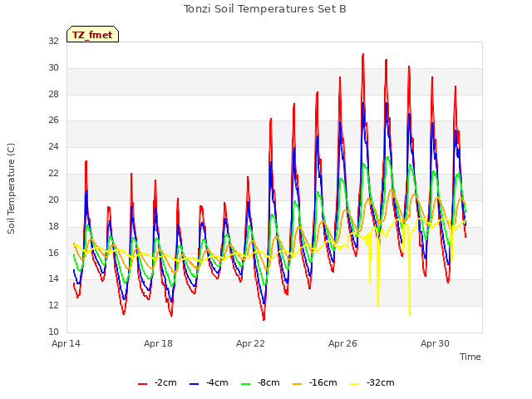This screenshot has width=532, height=399.
Task: Click the 14 y-axis tick label
Action: (x=53, y=279)
